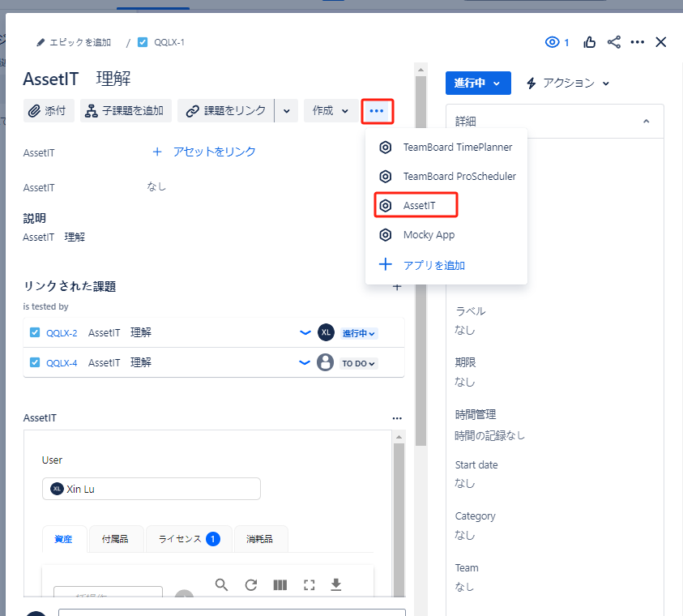Viewport: 683px width, 616px height.
Task: Click the refresh icon in AssetIT panel
Action: pos(251,584)
